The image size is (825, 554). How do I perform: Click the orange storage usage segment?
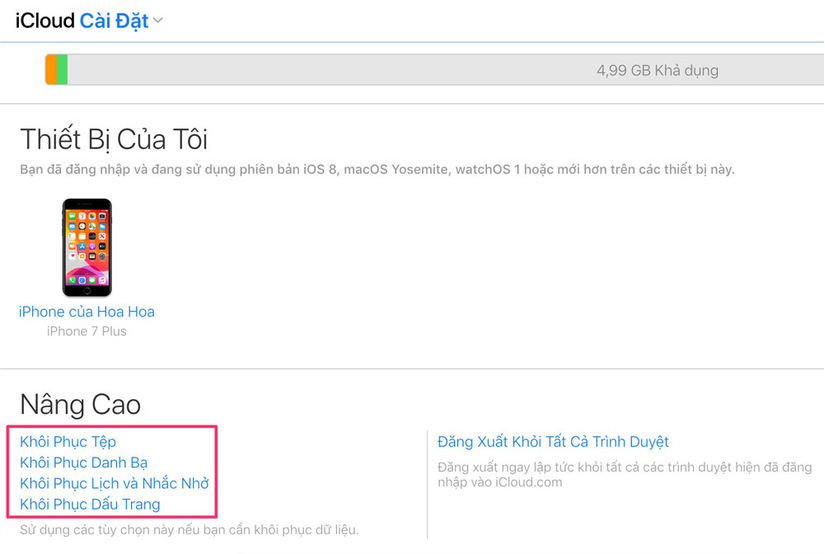51,70
